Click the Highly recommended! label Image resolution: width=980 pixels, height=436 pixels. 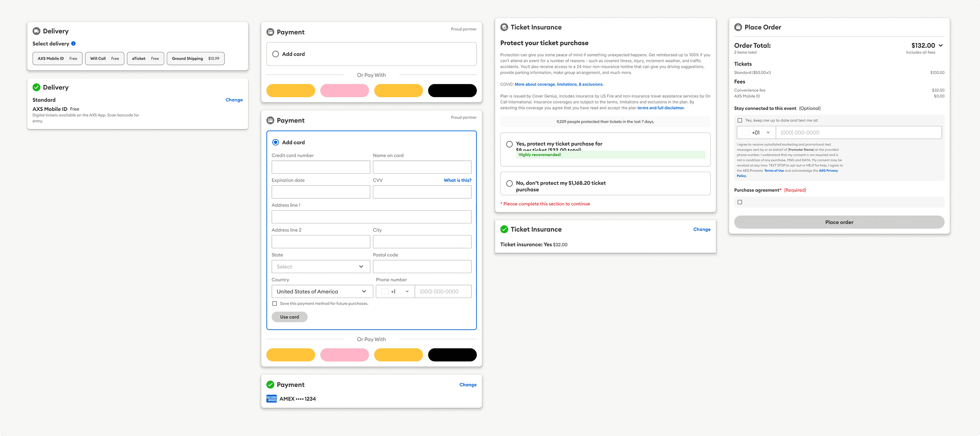539,155
